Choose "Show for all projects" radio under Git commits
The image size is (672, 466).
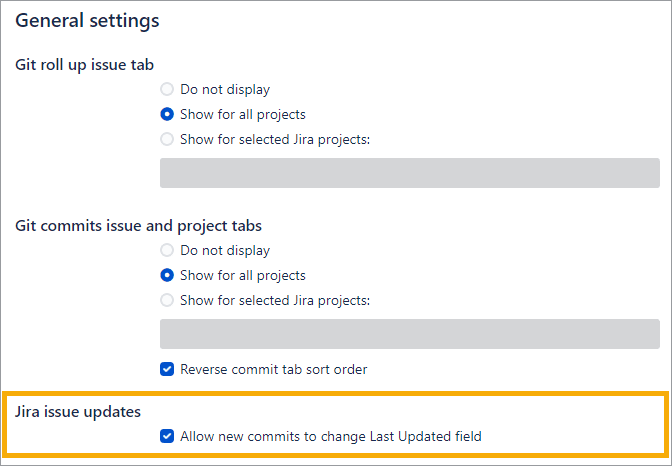coord(167,276)
